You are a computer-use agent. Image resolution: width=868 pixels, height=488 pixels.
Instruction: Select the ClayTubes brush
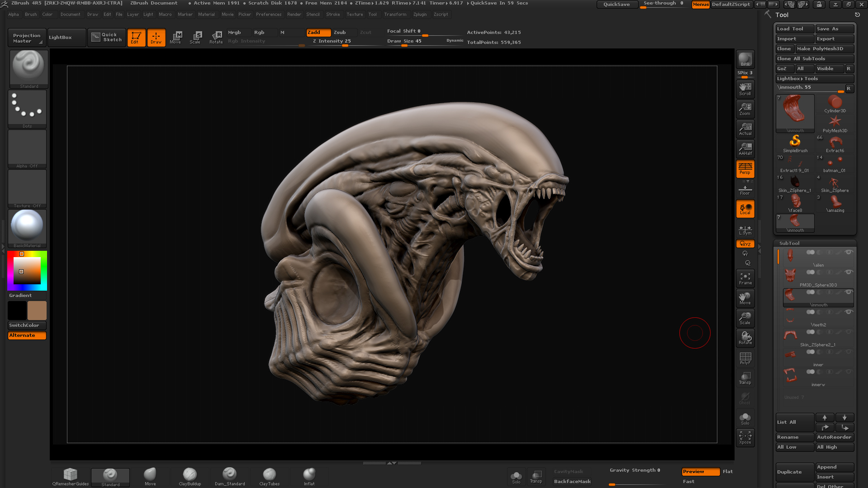(x=270, y=477)
